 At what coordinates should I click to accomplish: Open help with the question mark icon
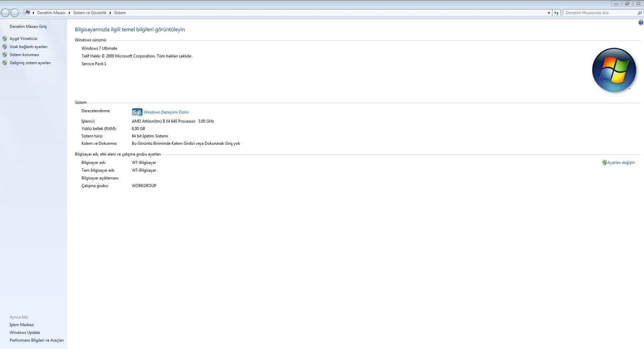pyautogui.click(x=640, y=23)
